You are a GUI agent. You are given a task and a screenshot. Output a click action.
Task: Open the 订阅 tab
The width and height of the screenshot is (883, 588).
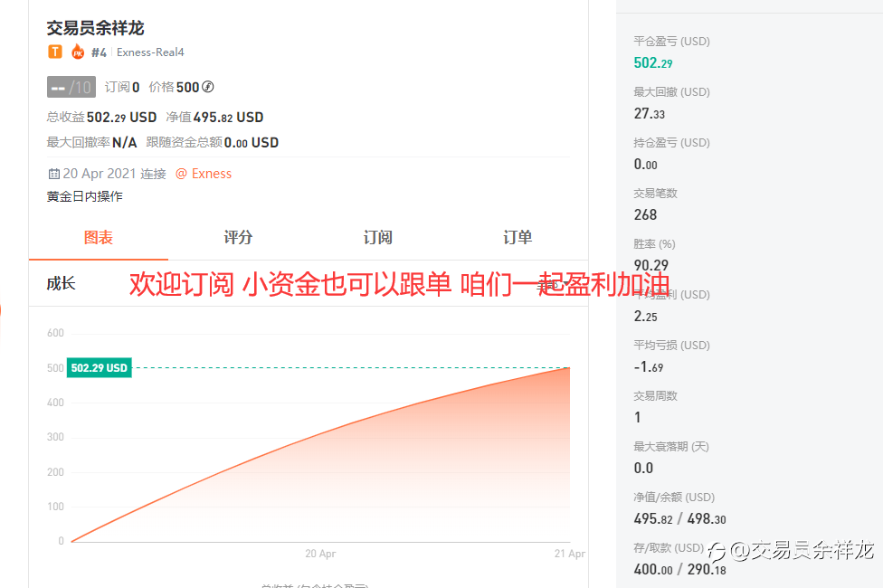point(377,238)
